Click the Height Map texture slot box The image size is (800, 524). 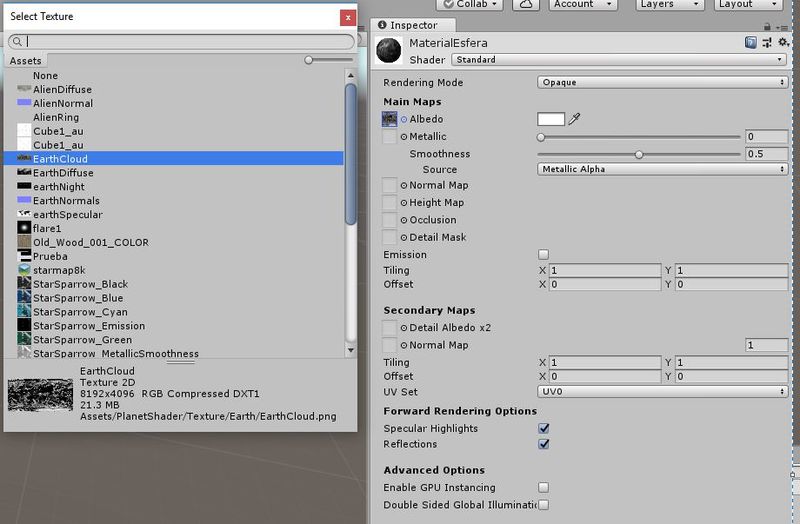click(x=389, y=203)
